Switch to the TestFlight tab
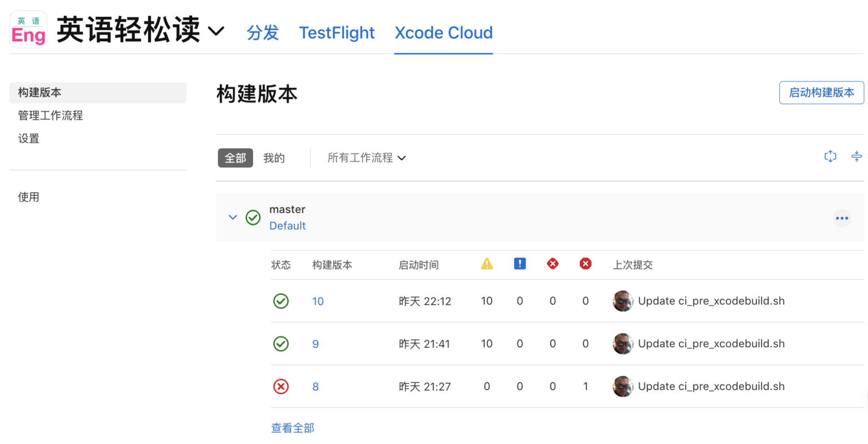 (x=337, y=33)
